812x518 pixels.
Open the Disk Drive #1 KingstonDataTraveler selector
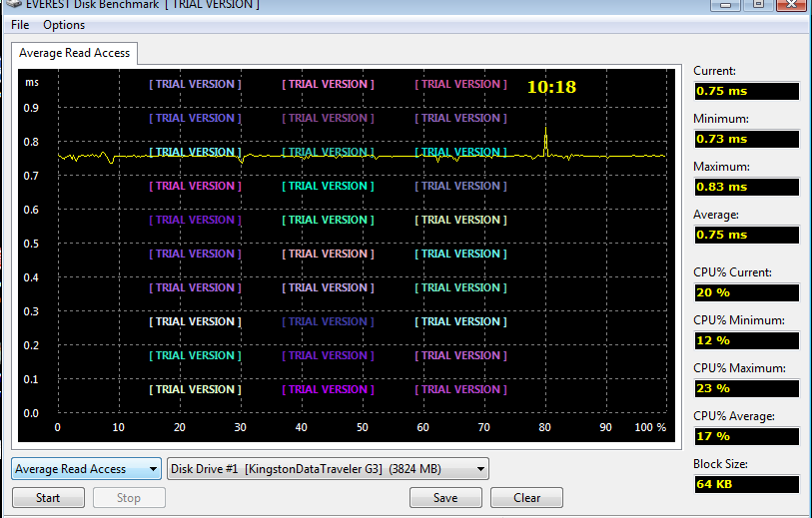328,469
